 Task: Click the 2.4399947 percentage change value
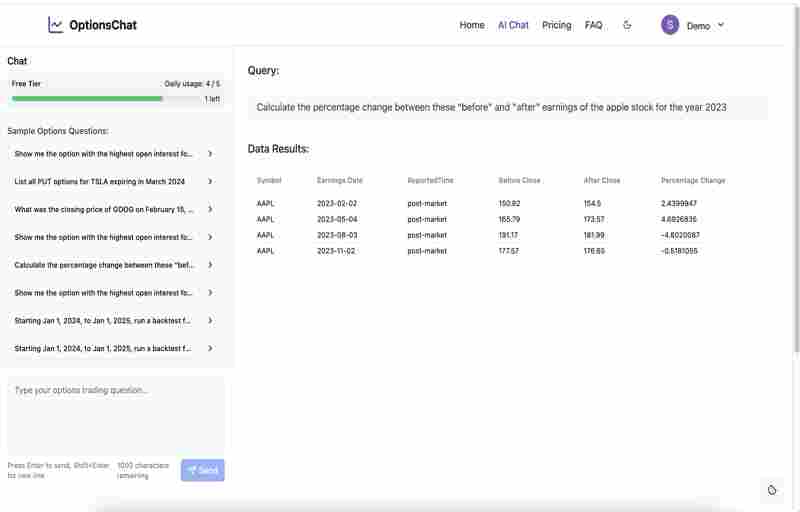tap(679, 203)
